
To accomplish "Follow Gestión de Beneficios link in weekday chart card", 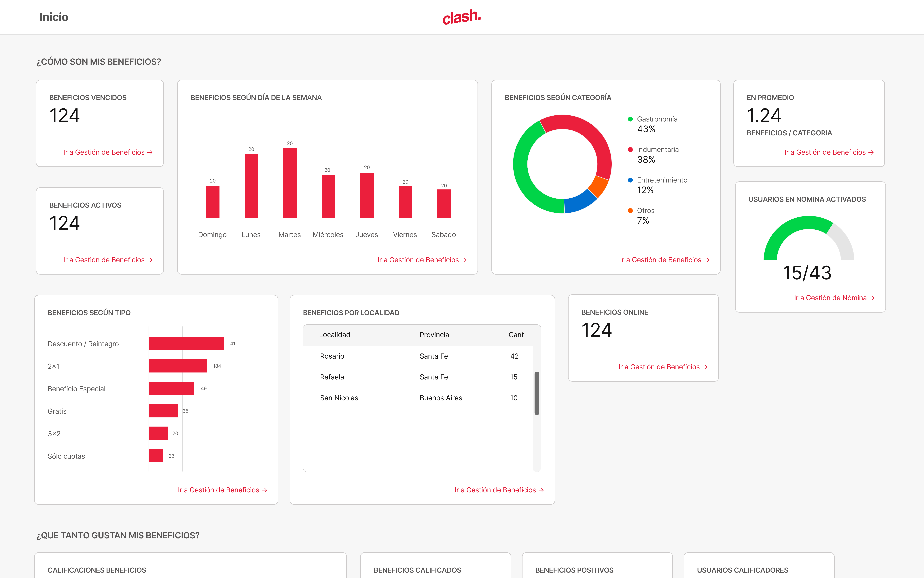I will (x=422, y=260).
